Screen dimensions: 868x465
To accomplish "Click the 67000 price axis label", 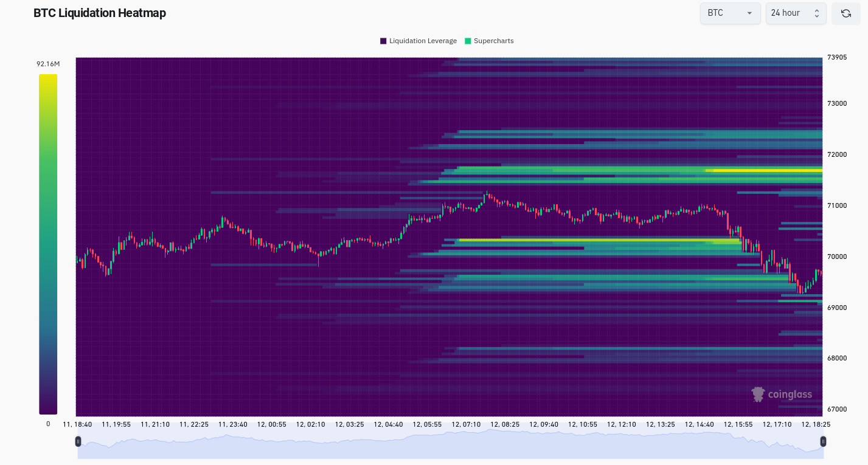I will [837, 409].
